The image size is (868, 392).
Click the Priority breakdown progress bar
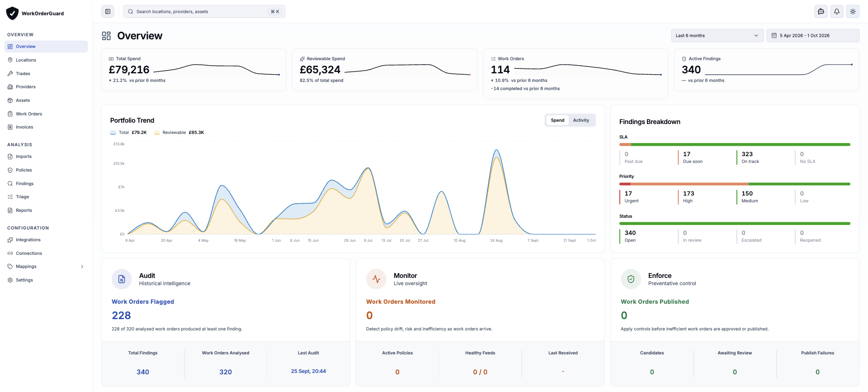(x=735, y=184)
